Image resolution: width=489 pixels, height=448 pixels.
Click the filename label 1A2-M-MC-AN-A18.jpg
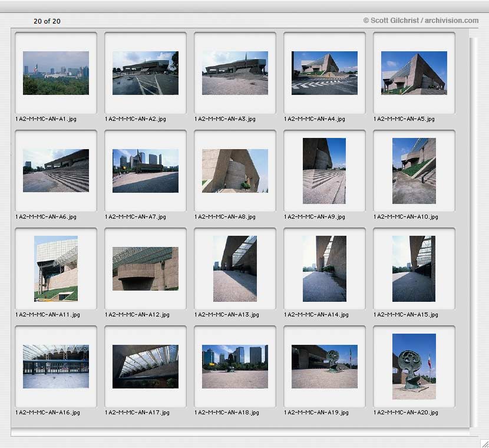point(226,413)
